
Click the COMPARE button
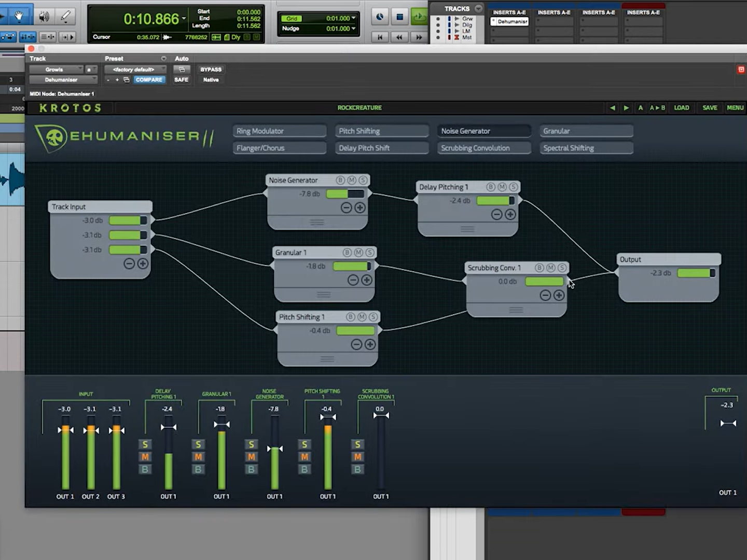point(149,80)
